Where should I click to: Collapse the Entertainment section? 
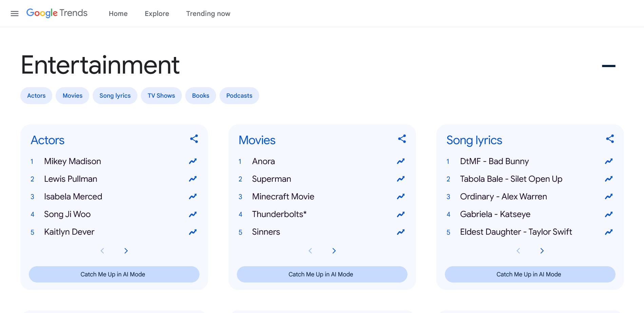click(x=608, y=66)
